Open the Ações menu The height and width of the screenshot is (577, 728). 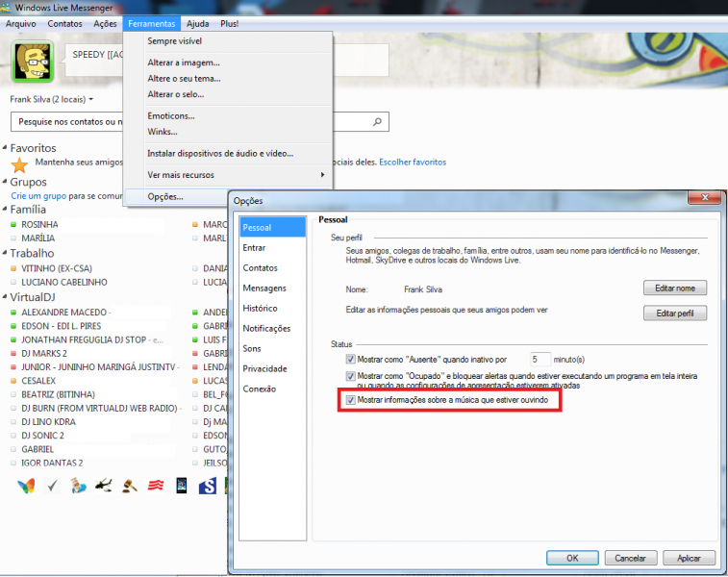coord(105,24)
